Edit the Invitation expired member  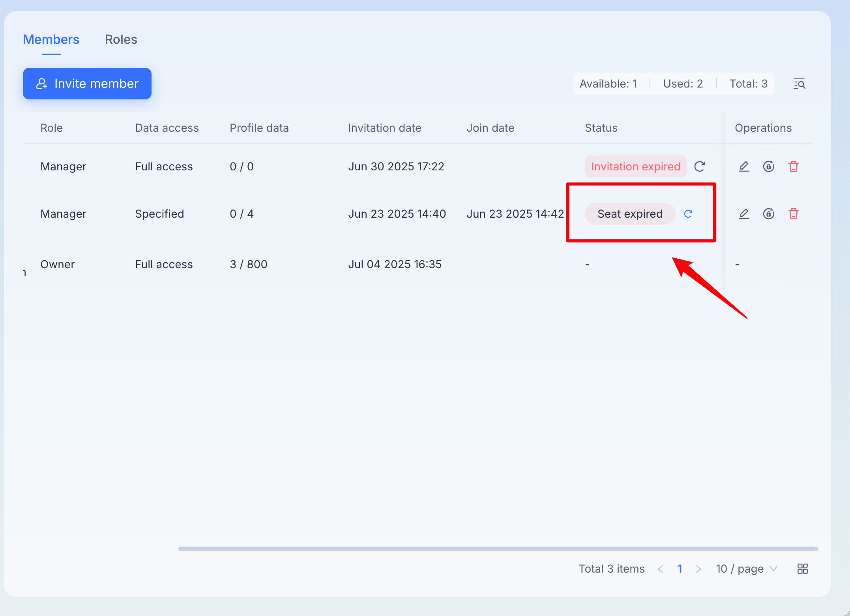744,166
